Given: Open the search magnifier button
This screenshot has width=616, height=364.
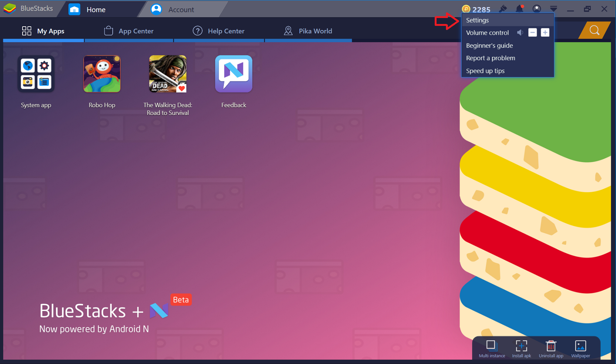Looking at the screenshot, I should point(595,30).
